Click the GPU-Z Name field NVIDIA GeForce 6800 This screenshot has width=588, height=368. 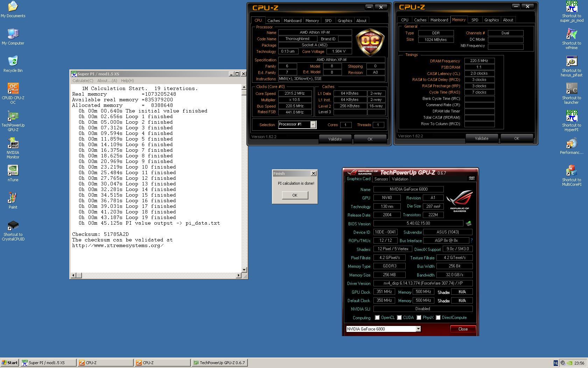click(x=408, y=189)
